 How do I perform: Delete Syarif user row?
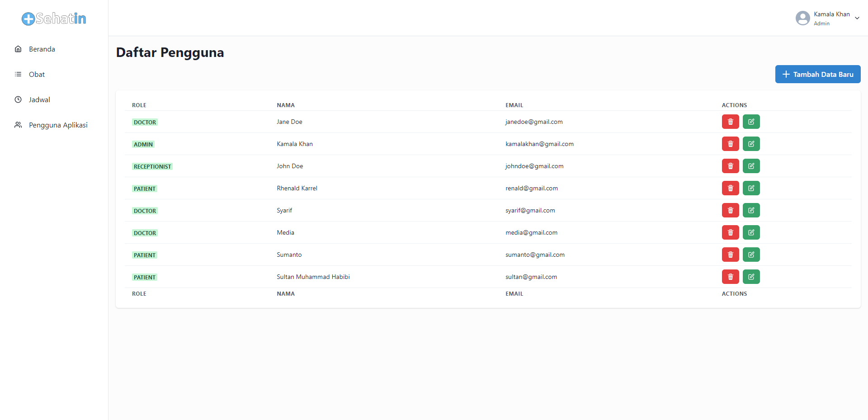pos(730,210)
